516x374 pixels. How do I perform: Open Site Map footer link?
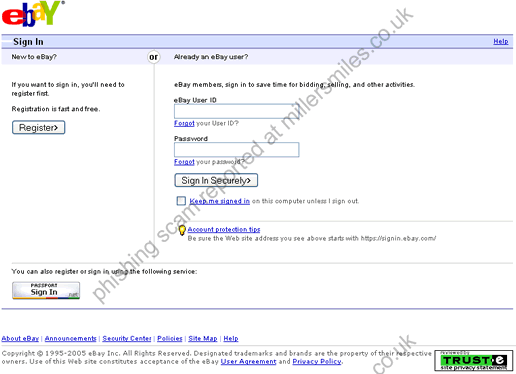click(x=203, y=339)
